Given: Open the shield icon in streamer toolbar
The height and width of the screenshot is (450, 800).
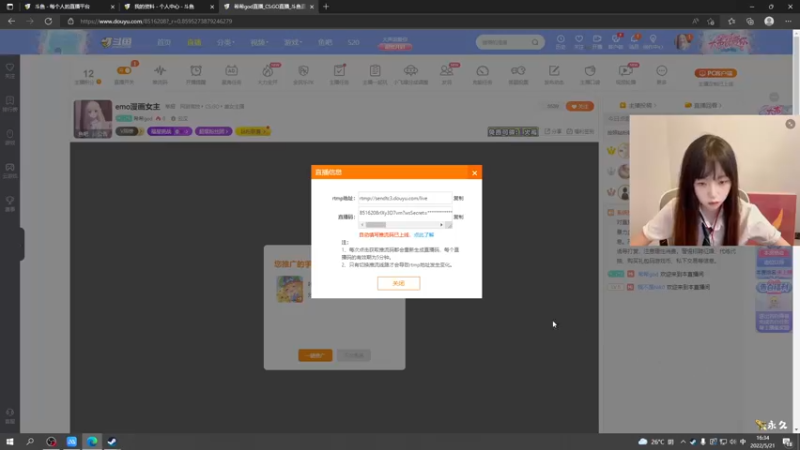Looking at the screenshot, I should click(x=303, y=71).
